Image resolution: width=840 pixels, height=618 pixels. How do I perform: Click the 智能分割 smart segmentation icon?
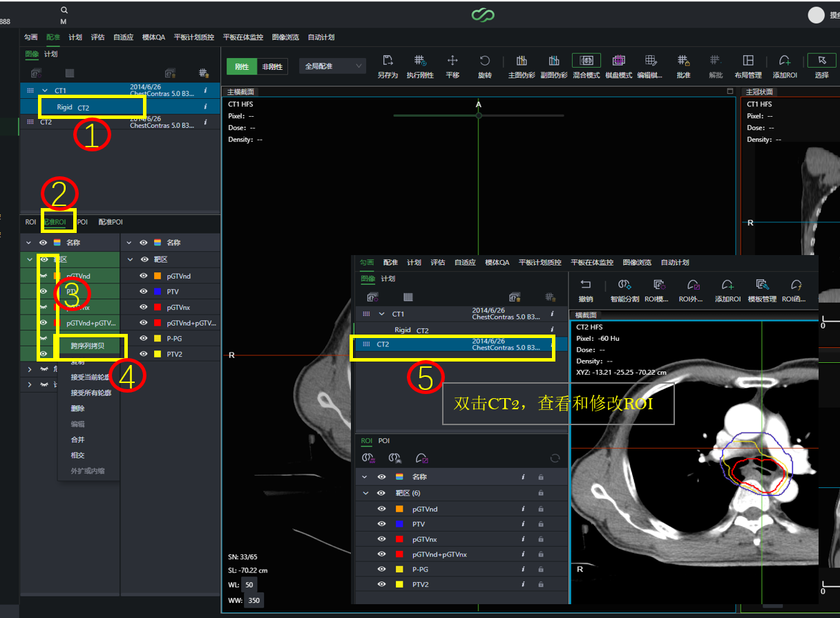coord(625,285)
